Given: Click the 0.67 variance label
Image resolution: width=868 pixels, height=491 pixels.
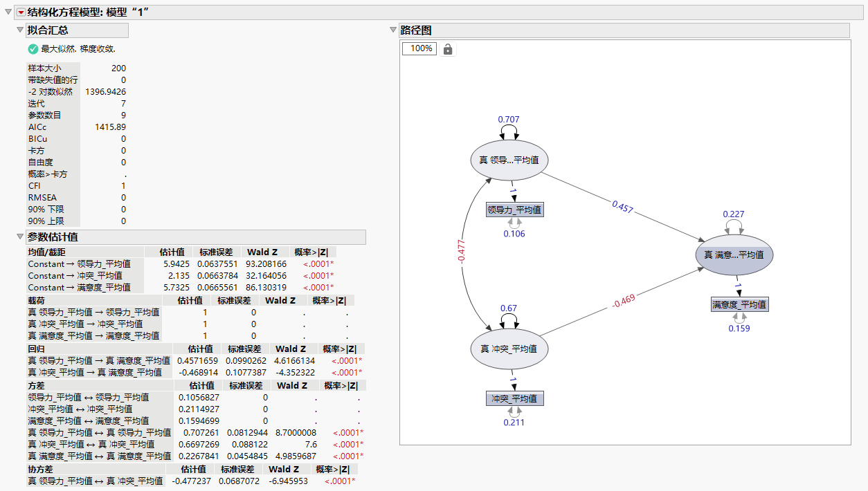Looking at the screenshot, I should point(509,308).
